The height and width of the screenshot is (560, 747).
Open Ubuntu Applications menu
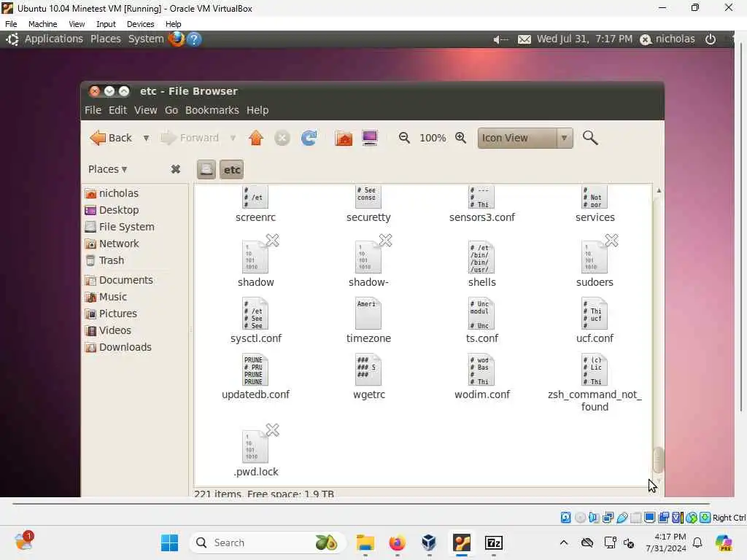tap(53, 39)
